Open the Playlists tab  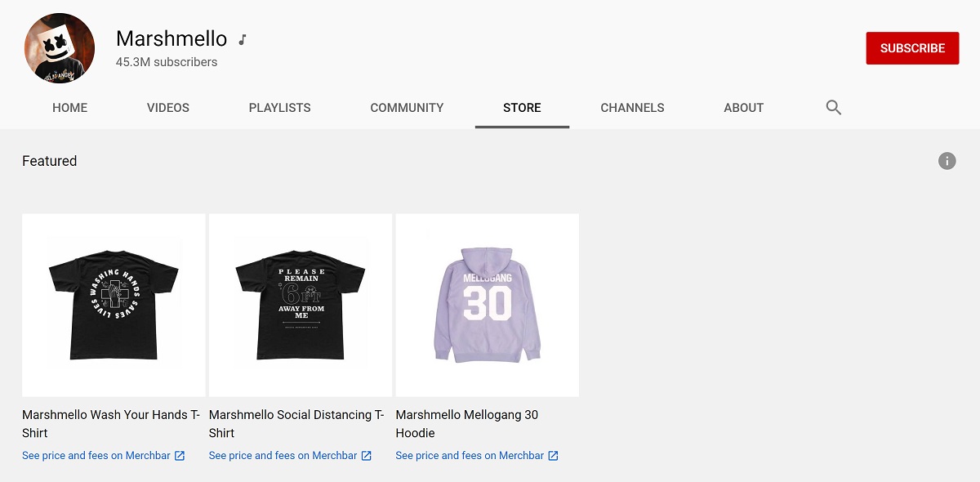coord(280,108)
